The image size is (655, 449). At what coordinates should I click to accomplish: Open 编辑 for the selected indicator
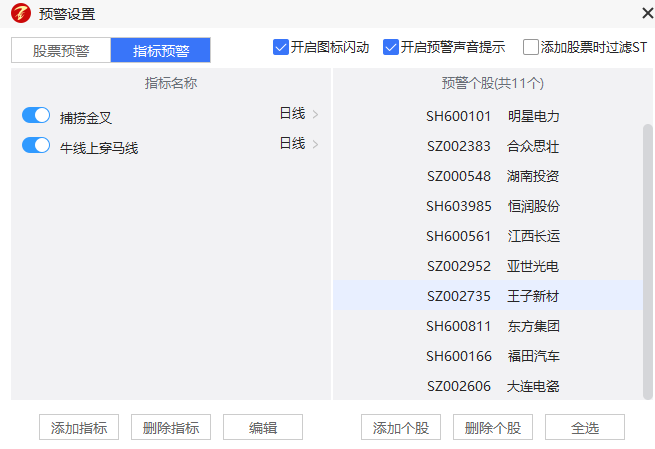(x=263, y=427)
